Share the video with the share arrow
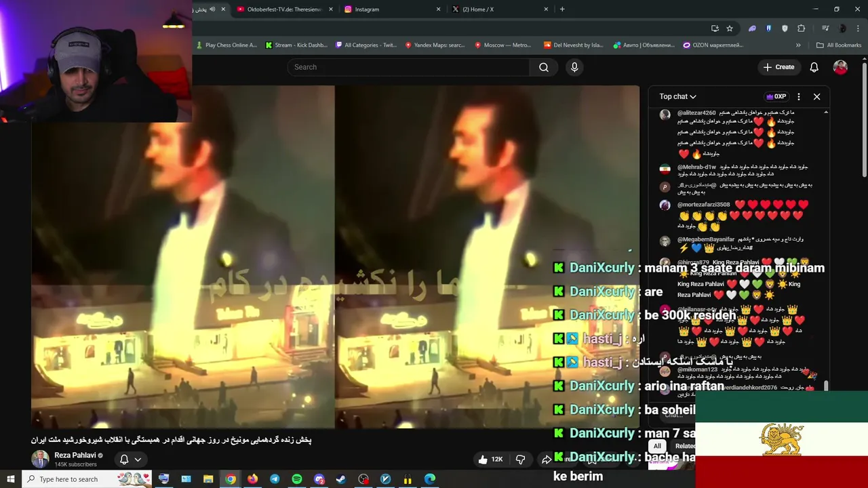 tap(547, 460)
